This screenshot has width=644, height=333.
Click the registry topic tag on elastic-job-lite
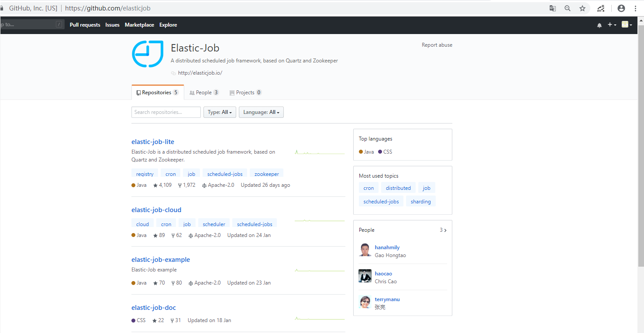pyautogui.click(x=145, y=174)
